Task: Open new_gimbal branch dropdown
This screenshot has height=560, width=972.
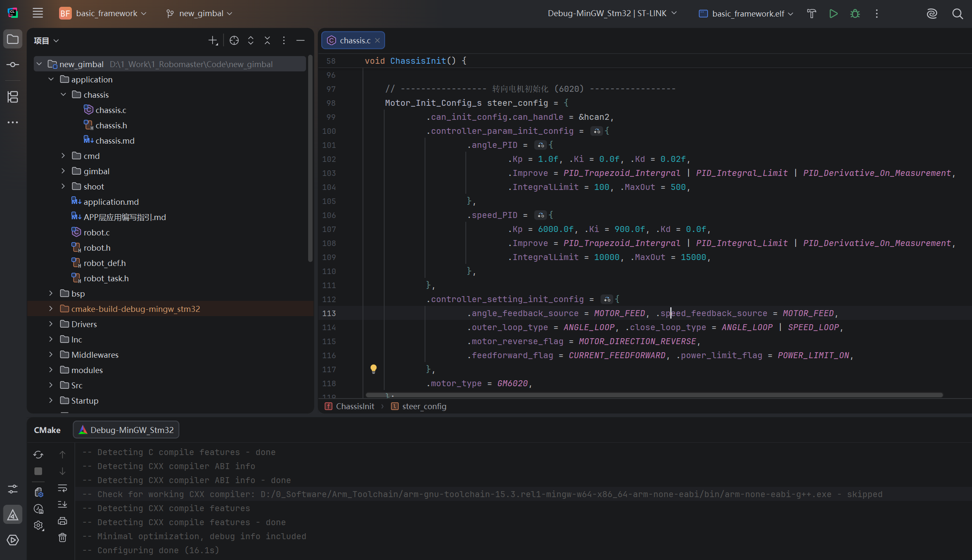Action: [x=199, y=13]
